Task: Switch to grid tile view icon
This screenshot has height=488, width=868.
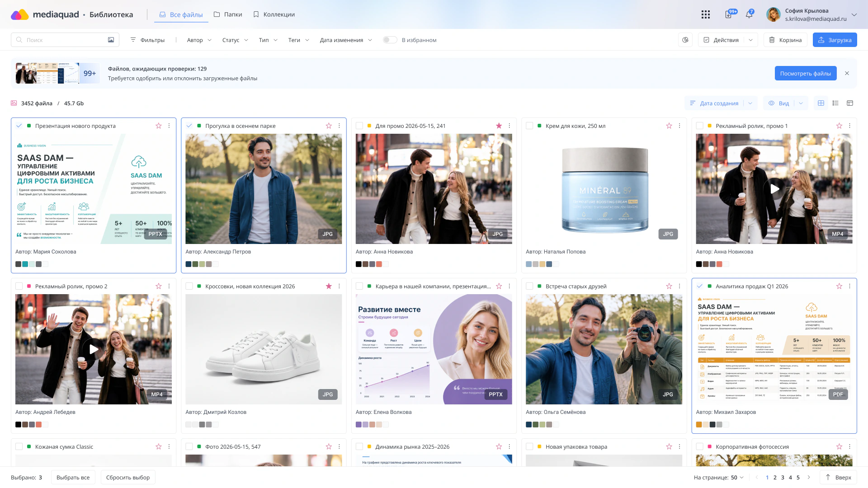Action: tap(821, 103)
